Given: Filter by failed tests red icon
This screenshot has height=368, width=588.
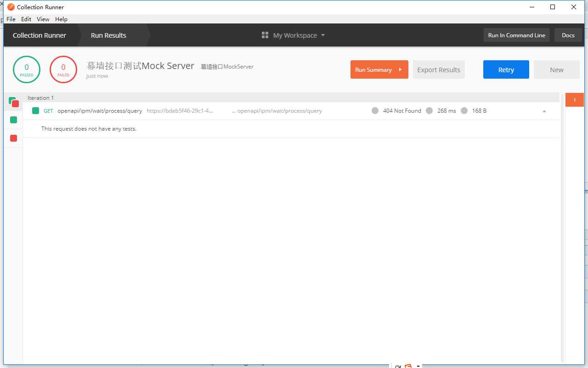Looking at the screenshot, I should pos(13,138).
